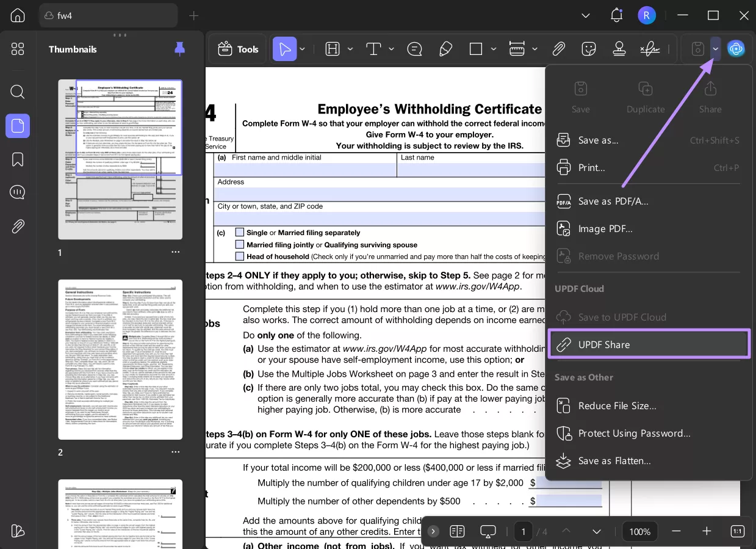
Task: Open the signature tool
Action: (649, 49)
